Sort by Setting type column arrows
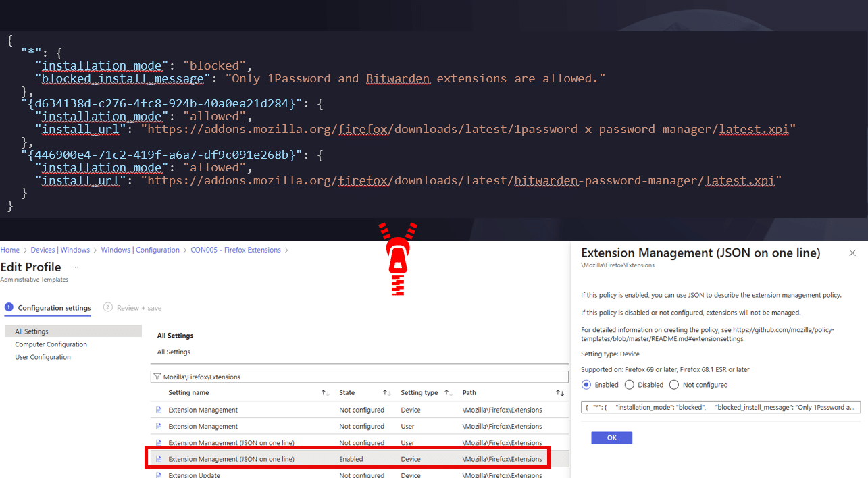This screenshot has height=478, width=868. coord(448,393)
